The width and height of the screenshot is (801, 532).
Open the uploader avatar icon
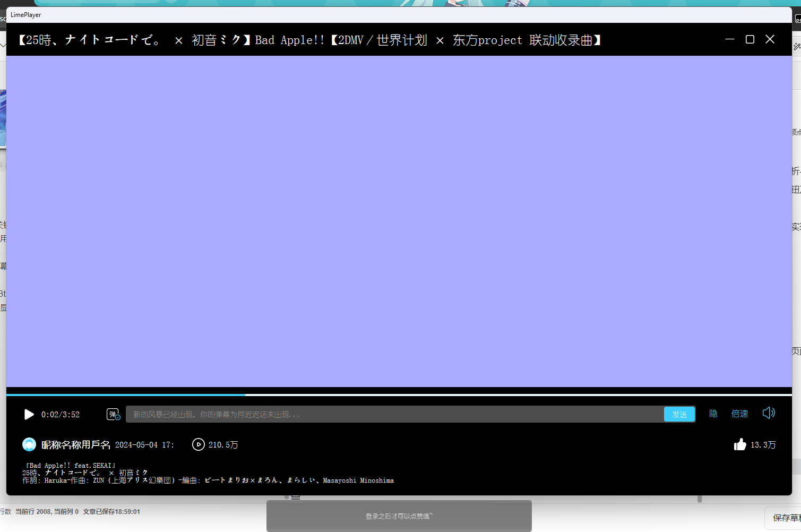coord(29,444)
